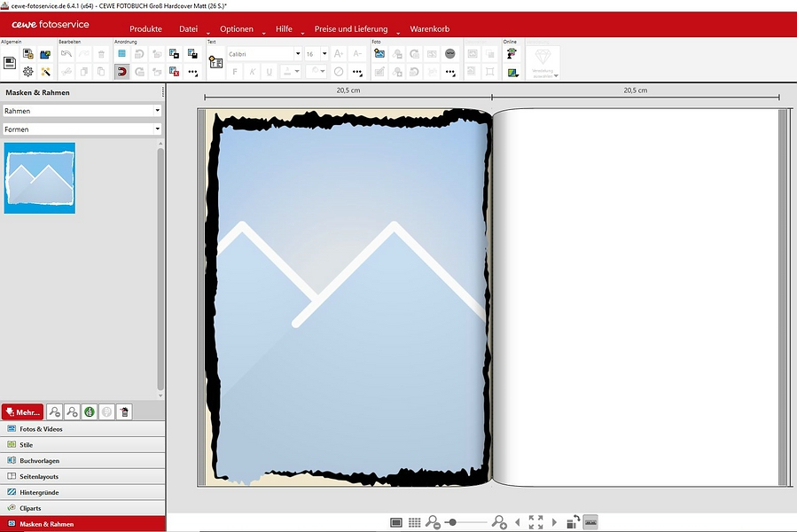Click the online character figure icon
This screenshot has width=797, height=532.
click(x=512, y=53)
